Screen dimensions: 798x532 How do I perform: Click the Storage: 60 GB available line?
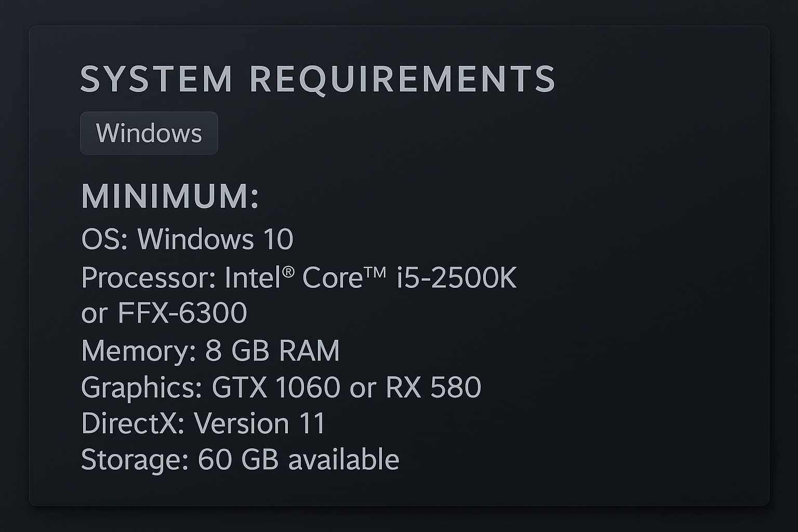(240, 459)
